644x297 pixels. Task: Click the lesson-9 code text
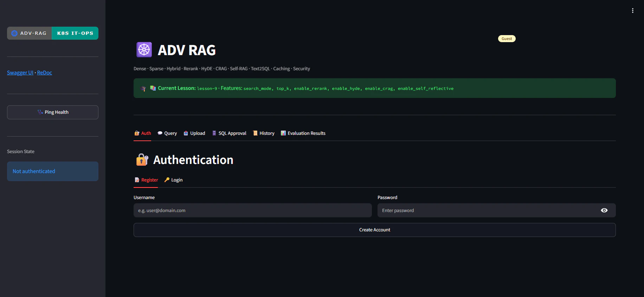(x=207, y=88)
